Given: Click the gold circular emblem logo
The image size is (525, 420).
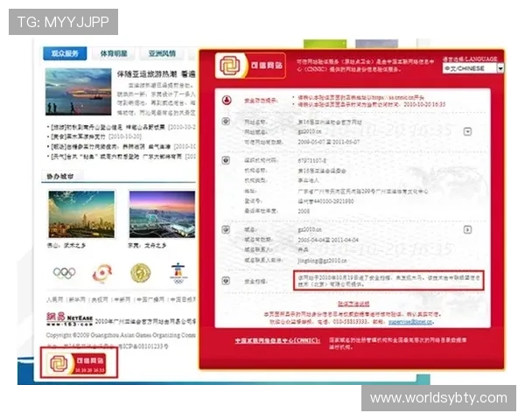Looking at the screenshot, I should pyautogui.click(x=140, y=273).
